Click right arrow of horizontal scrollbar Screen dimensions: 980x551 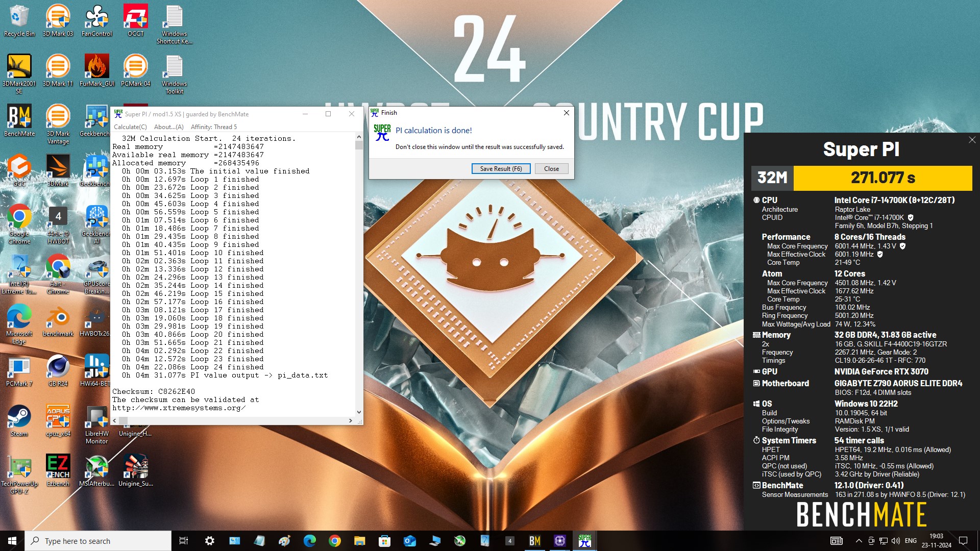tap(350, 421)
